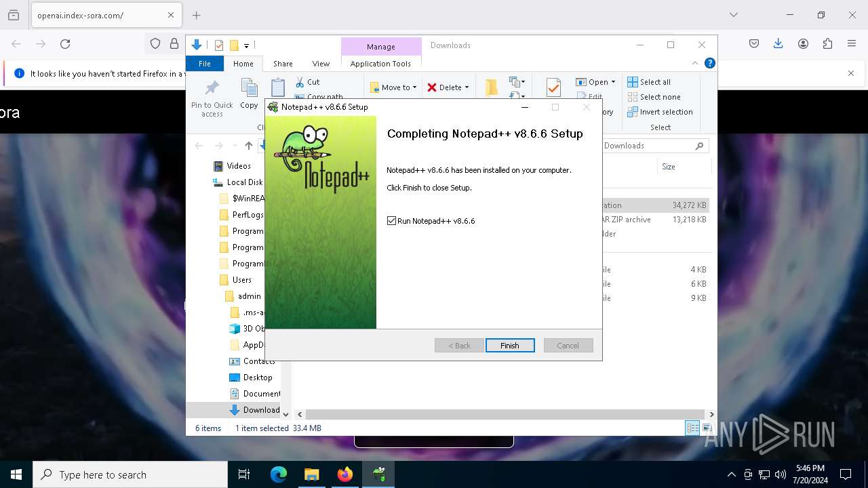Image resolution: width=868 pixels, height=488 pixels.
Task: Open the Open dropdown in ribbon
Action: click(595, 82)
